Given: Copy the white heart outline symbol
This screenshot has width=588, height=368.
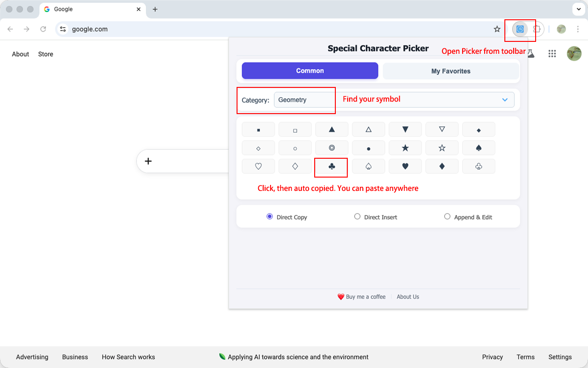Looking at the screenshot, I should pyautogui.click(x=258, y=166).
